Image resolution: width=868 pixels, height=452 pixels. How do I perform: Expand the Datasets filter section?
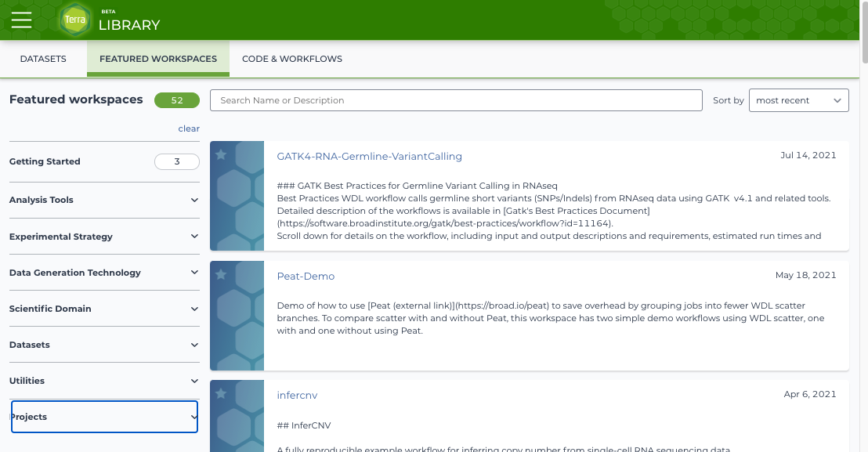pos(104,345)
